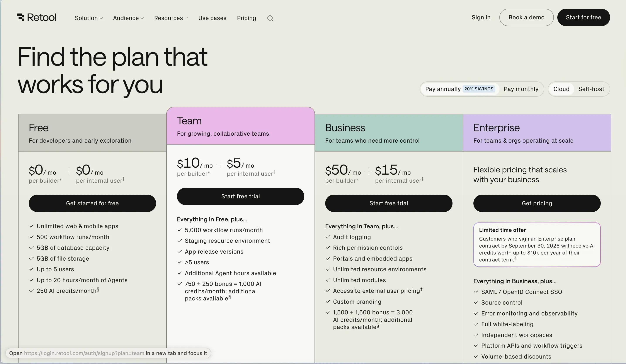The height and width of the screenshot is (364, 626).
Task: Click 'Platform APIs and workflow triggers' feature
Action: [x=532, y=346]
